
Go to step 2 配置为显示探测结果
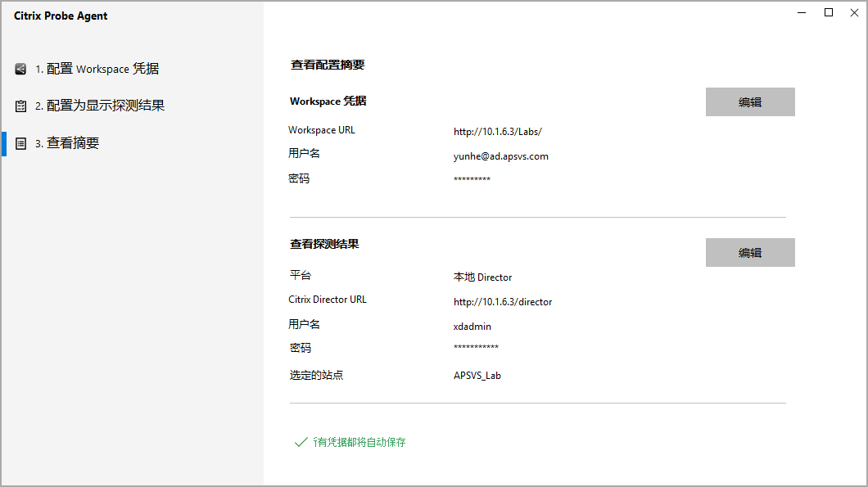[99, 106]
